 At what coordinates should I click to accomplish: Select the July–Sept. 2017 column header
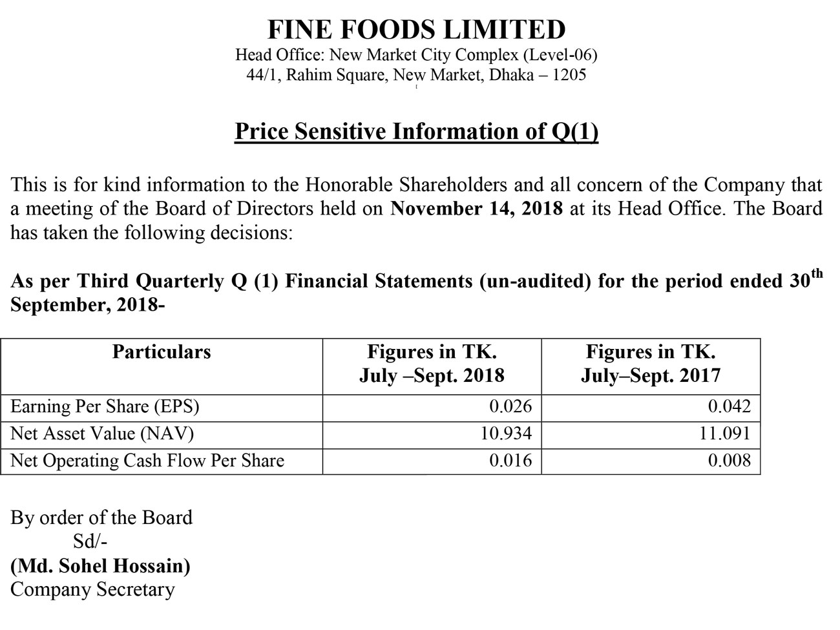click(650, 363)
